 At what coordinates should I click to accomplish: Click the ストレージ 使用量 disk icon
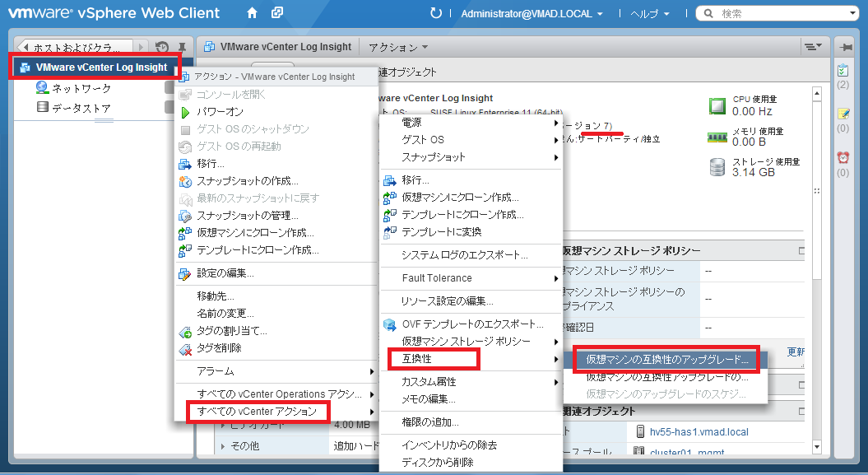click(717, 167)
